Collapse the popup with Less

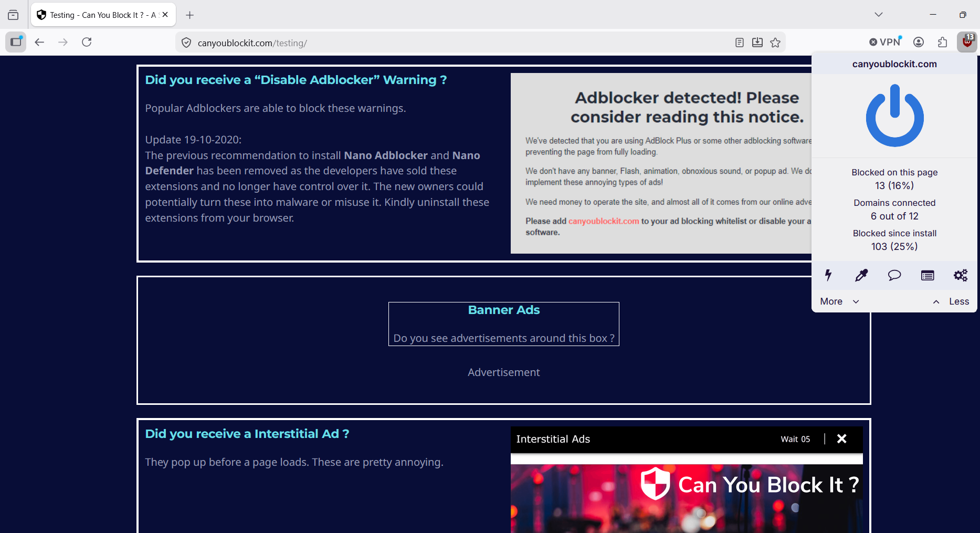click(951, 301)
